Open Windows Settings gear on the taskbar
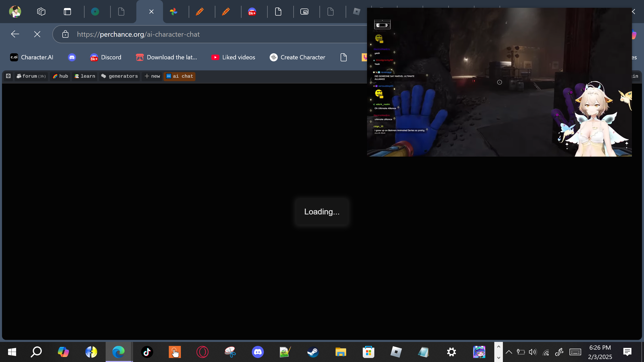This screenshot has width=644, height=362. (x=452, y=352)
